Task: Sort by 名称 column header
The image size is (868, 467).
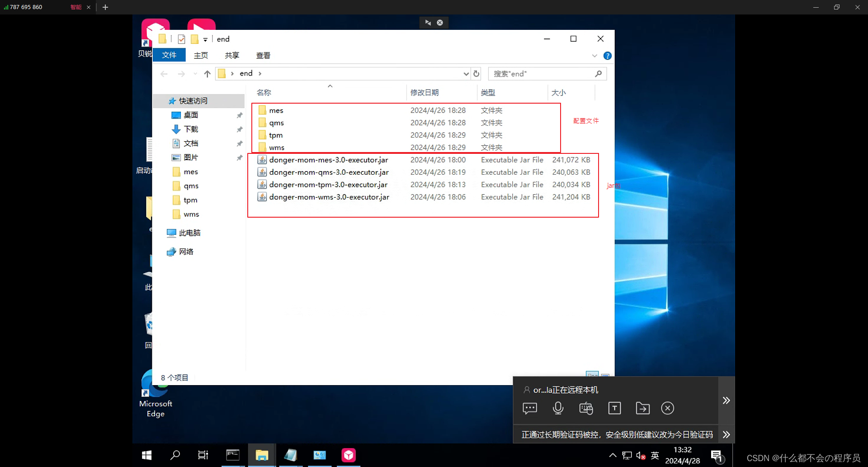Action: pyautogui.click(x=264, y=92)
